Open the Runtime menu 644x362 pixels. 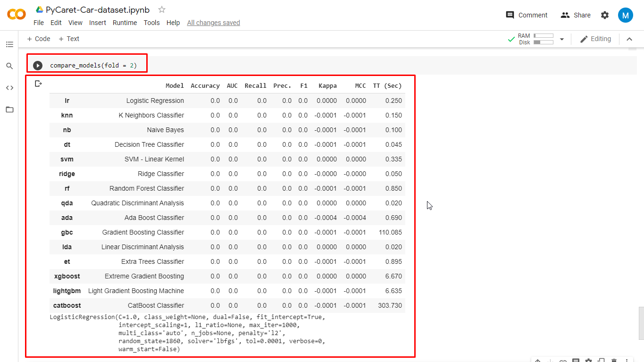[125, 22]
